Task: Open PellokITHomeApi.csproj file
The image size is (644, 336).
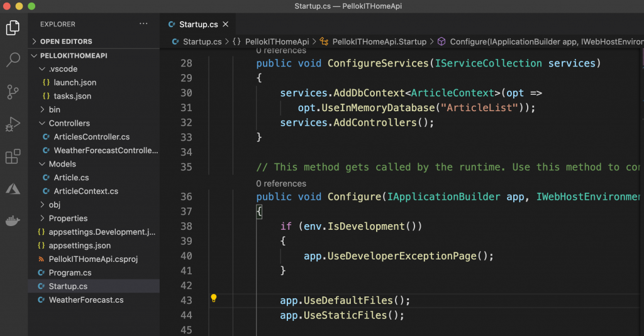Action: (93, 259)
